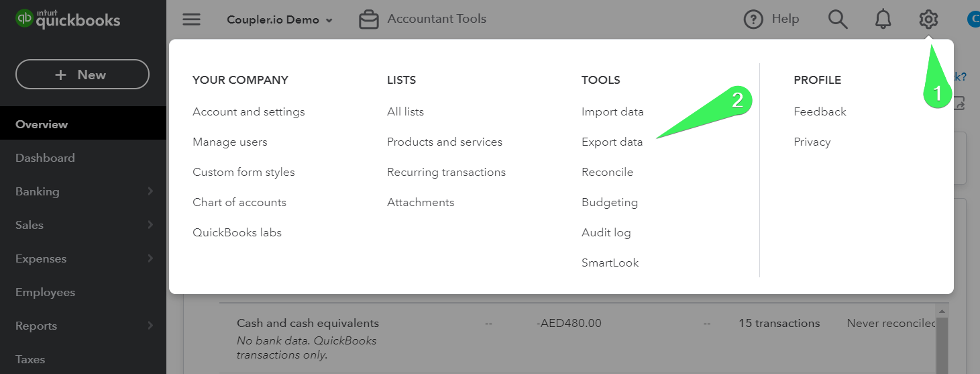Click the QuickBooks logo
The width and height of the screenshot is (980, 374).
(68, 18)
